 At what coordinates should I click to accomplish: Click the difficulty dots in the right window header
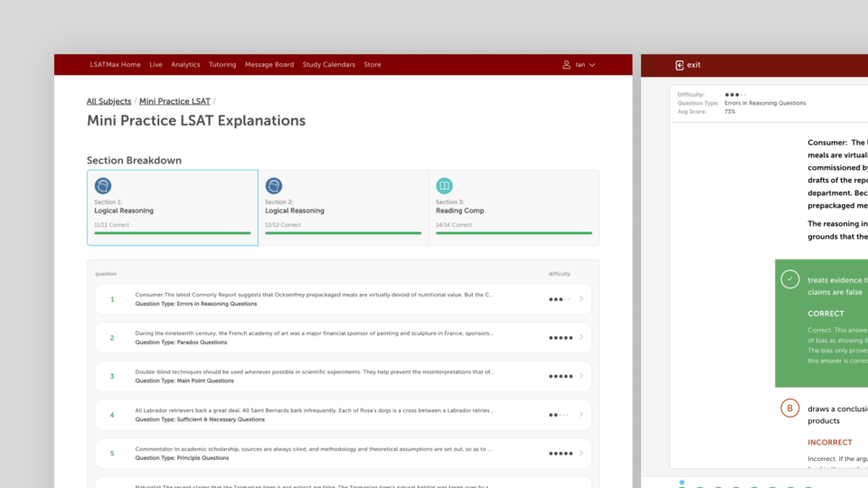click(735, 95)
